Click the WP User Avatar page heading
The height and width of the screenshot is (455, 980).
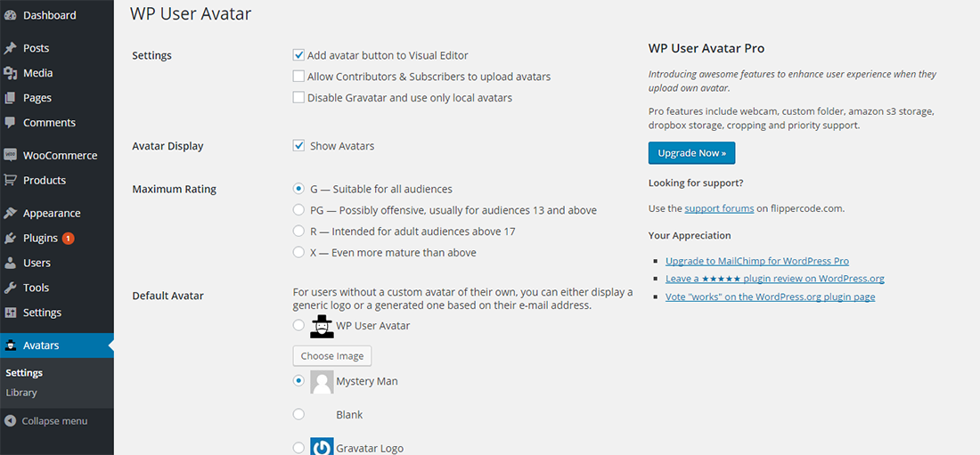pyautogui.click(x=191, y=13)
